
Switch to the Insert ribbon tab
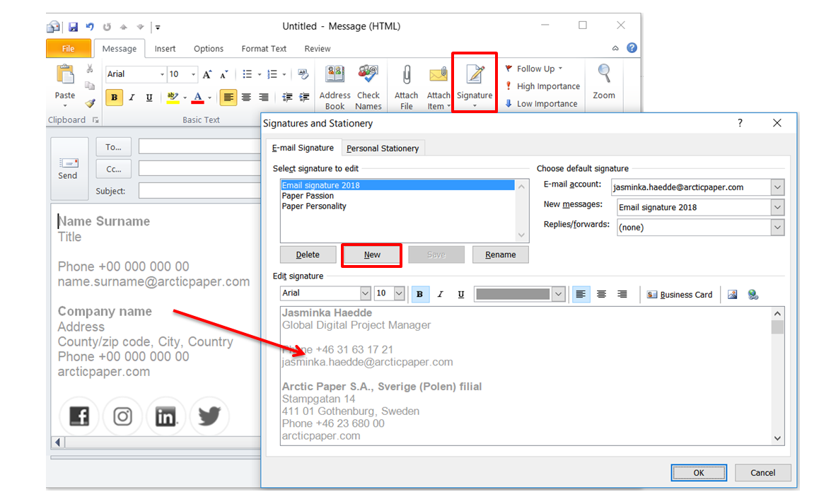coord(165,49)
